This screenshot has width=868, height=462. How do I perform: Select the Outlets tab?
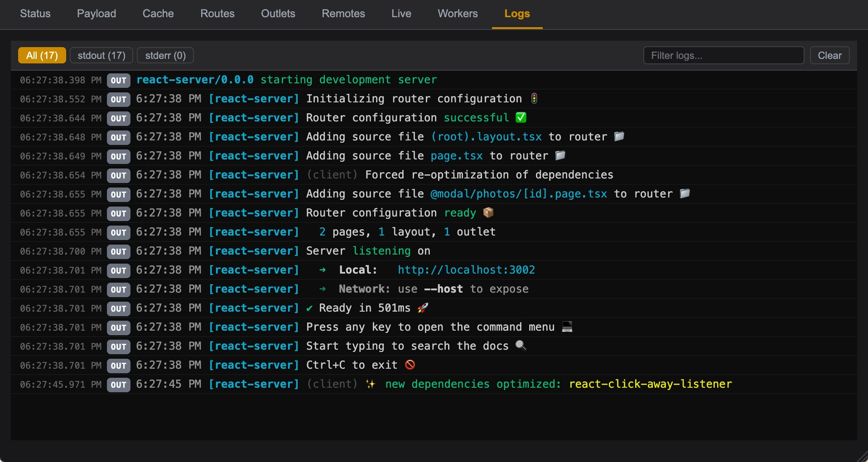[x=278, y=14]
